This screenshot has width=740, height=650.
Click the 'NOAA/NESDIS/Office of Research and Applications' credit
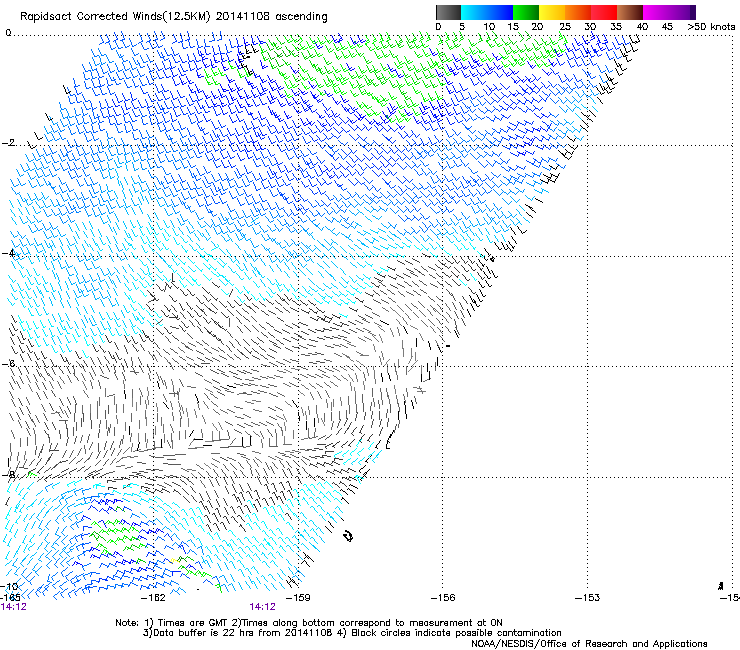[x=589, y=644]
